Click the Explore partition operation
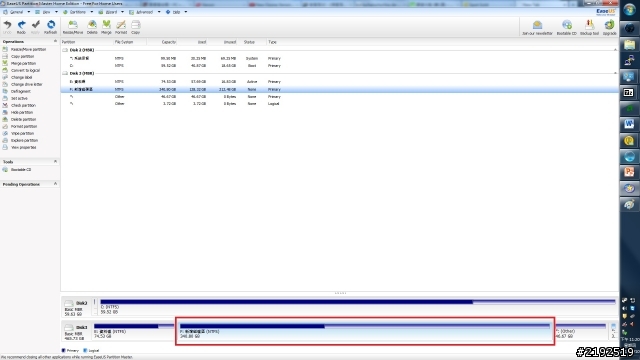Screen dimensions: 640x360 24,140
